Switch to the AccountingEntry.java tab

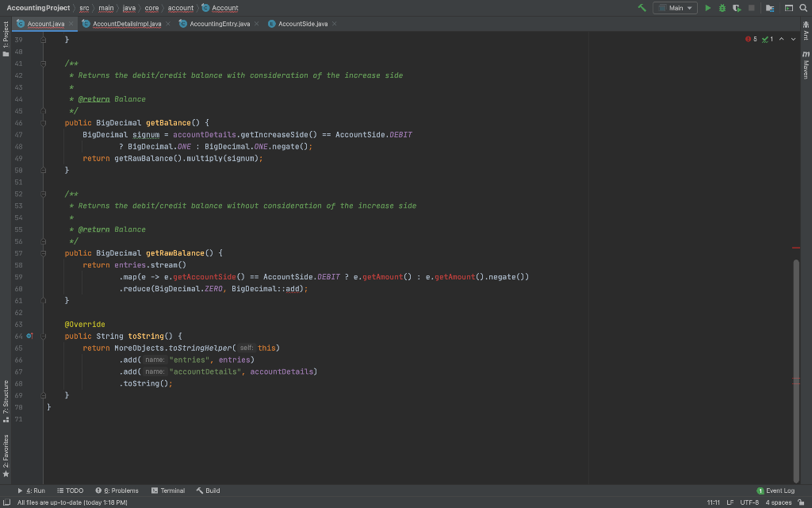pyautogui.click(x=219, y=24)
